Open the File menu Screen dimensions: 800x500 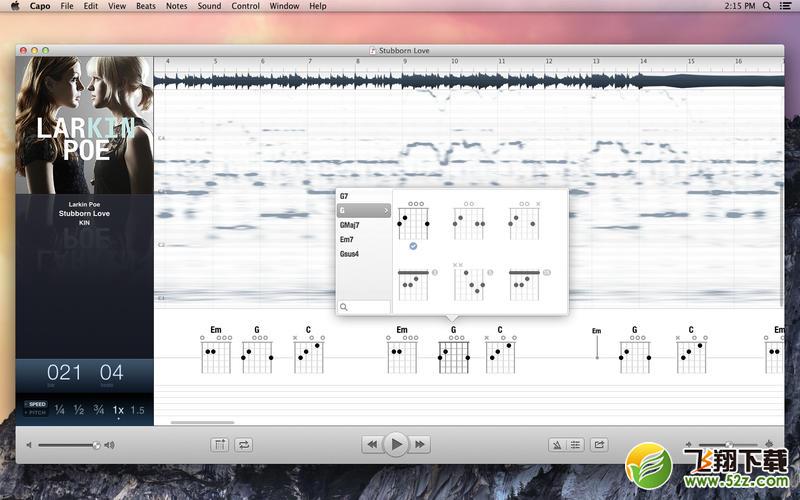tap(67, 6)
